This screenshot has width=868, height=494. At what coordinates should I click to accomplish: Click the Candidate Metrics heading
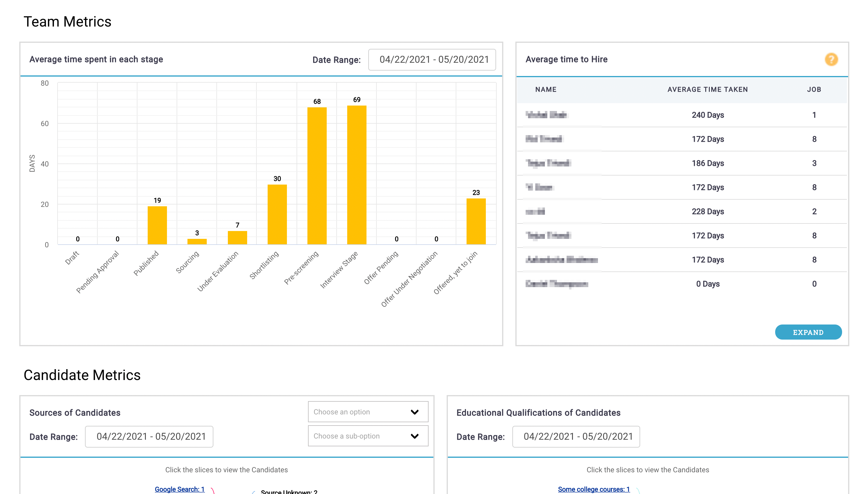(x=82, y=375)
